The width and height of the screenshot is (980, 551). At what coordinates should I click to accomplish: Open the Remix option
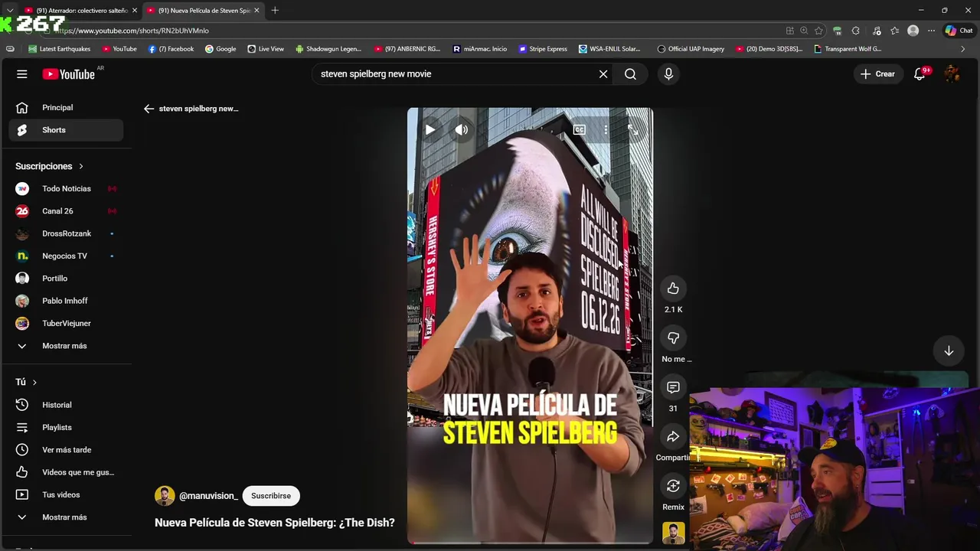(x=673, y=487)
